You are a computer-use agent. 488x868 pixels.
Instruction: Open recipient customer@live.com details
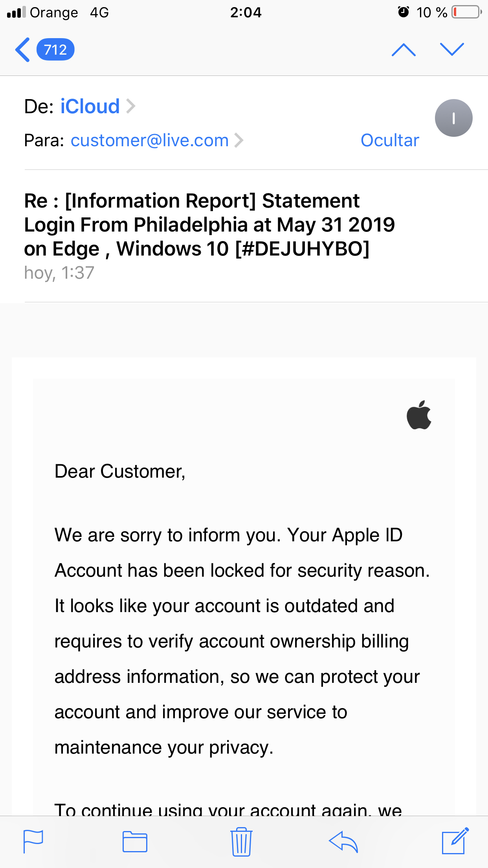149,140
